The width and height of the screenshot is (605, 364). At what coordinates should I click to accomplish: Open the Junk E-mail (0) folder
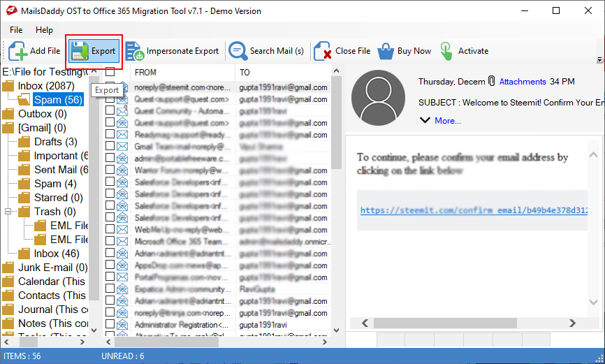[x=52, y=268]
